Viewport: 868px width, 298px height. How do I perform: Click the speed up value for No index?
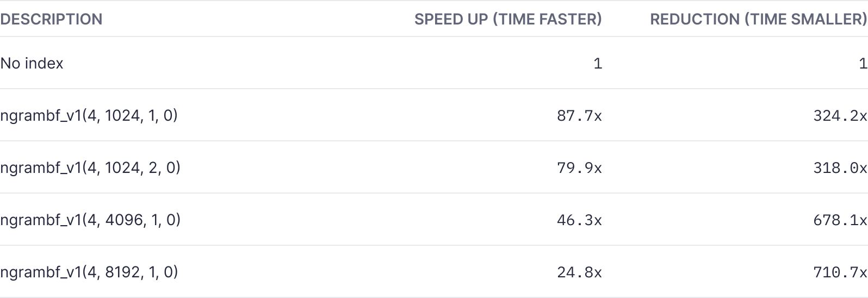click(x=598, y=63)
